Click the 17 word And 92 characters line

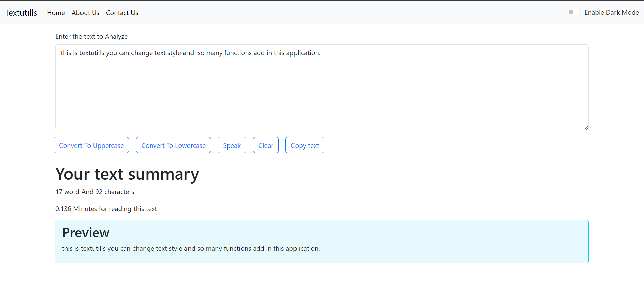(x=95, y=192)
